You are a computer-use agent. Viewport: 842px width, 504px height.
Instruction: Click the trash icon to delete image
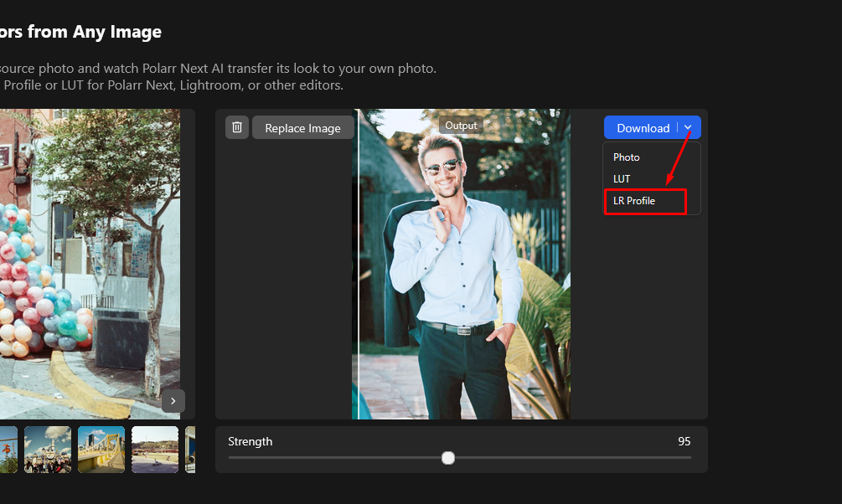(x=237, y=127)
